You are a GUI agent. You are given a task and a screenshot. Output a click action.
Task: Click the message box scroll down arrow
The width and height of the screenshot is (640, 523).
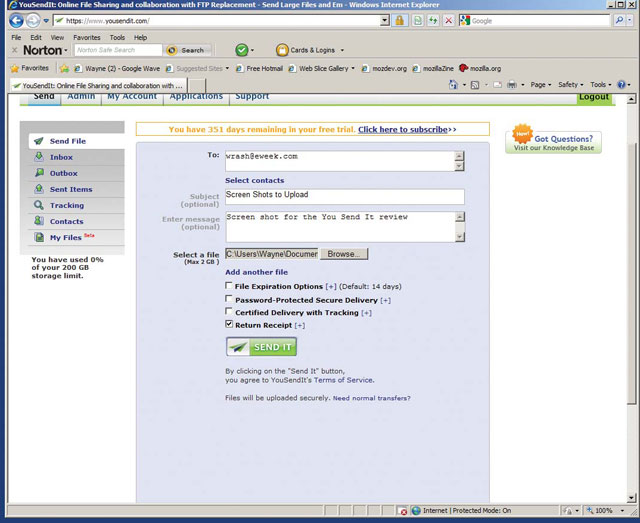click(x=460, y=237)
